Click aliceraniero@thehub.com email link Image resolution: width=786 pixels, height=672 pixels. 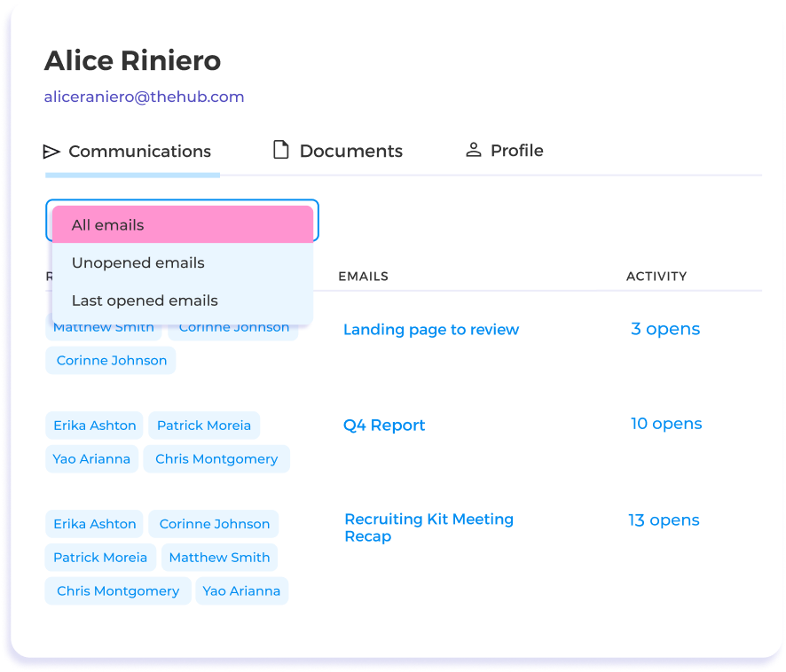pyautogui.click(x=145, y=98)
